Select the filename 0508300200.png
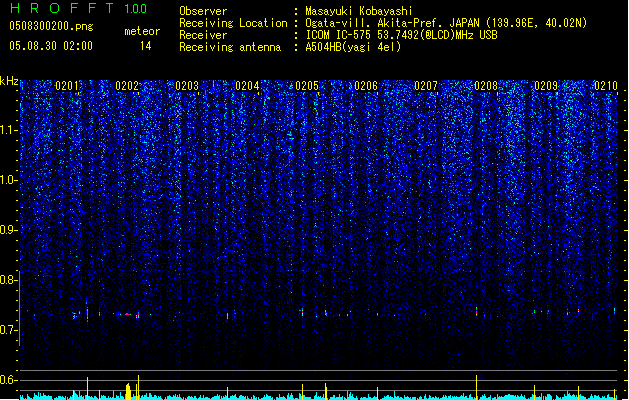Image resolution: width=629 pixels, height=400 pixels. [51, 26]
